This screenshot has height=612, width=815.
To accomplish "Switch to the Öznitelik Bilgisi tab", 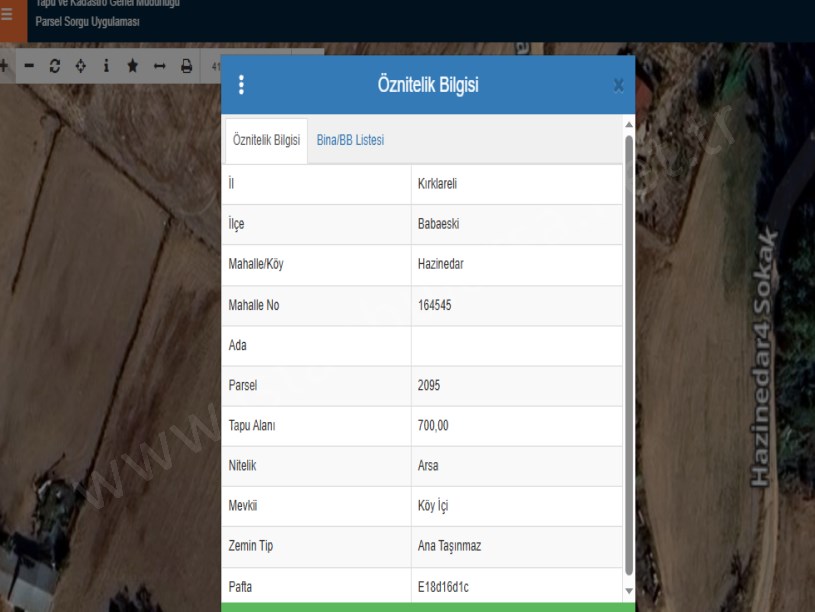I will [x=266, y=140].
